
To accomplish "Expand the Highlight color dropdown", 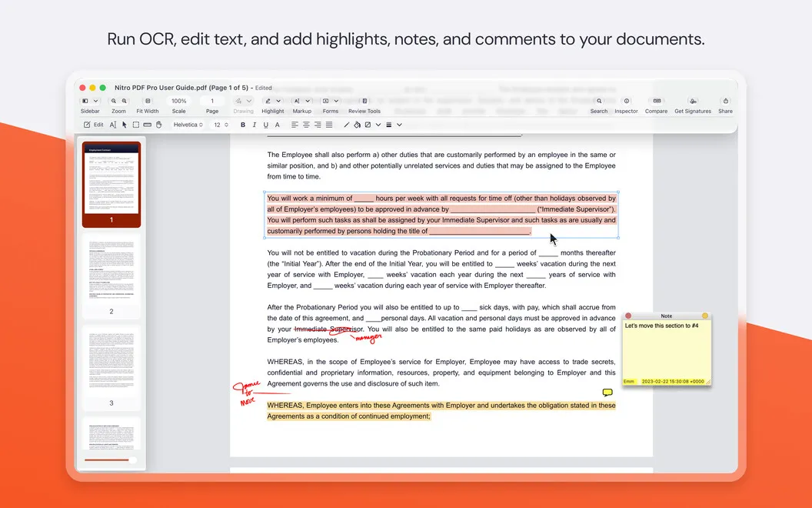I will point(278,101).
